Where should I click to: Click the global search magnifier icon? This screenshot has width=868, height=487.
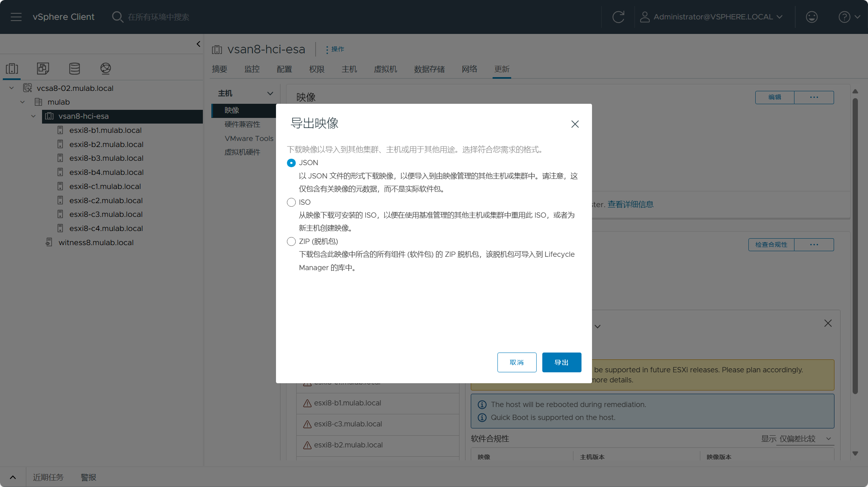pos(117,17)
